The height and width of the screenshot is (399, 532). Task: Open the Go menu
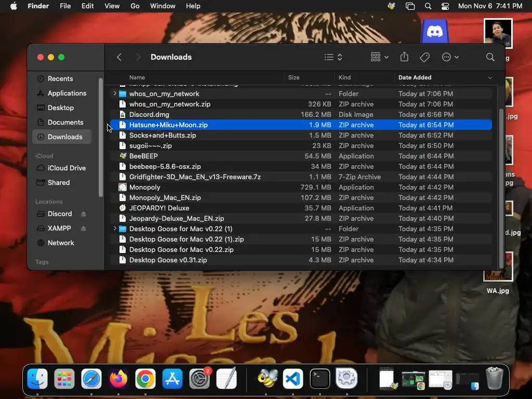tap(135, 6)
